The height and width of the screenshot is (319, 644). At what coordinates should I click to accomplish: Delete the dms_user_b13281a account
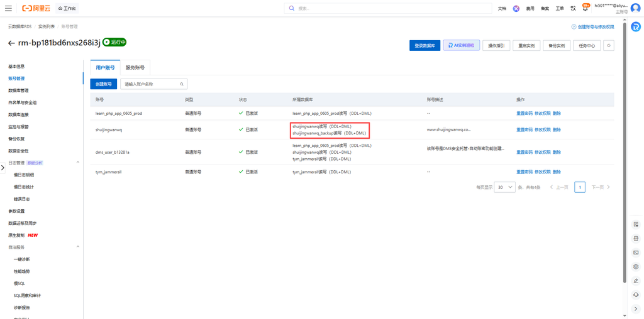point(557,152)
